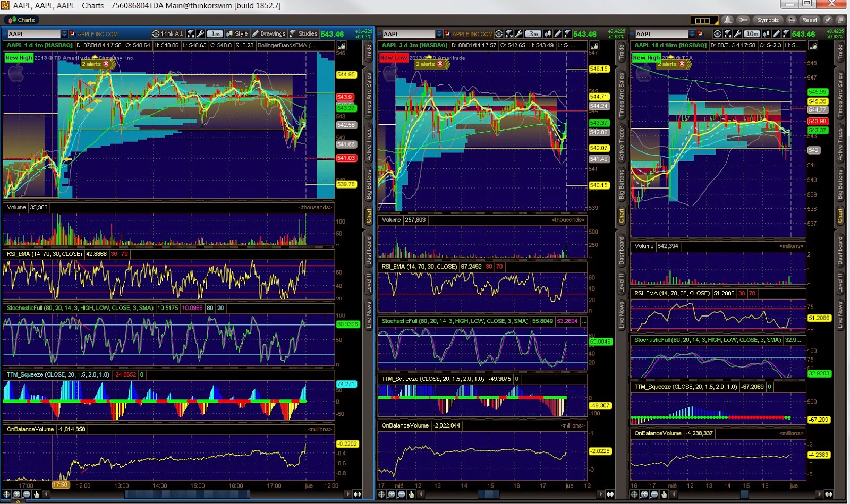Select pan hand tool in left chart
The width and height of the screenshot is (850, 504).
click(37, 494)
